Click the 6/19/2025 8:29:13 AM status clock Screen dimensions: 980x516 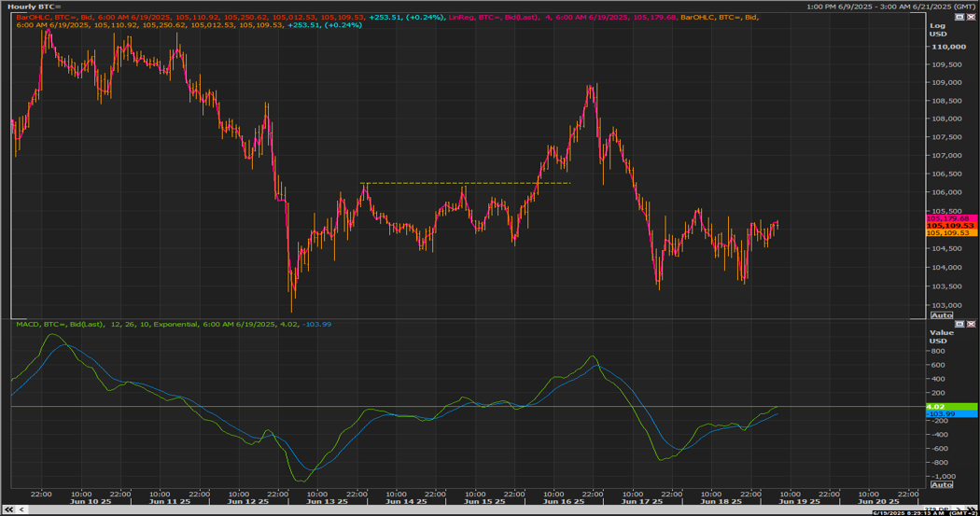click(908, 513)
